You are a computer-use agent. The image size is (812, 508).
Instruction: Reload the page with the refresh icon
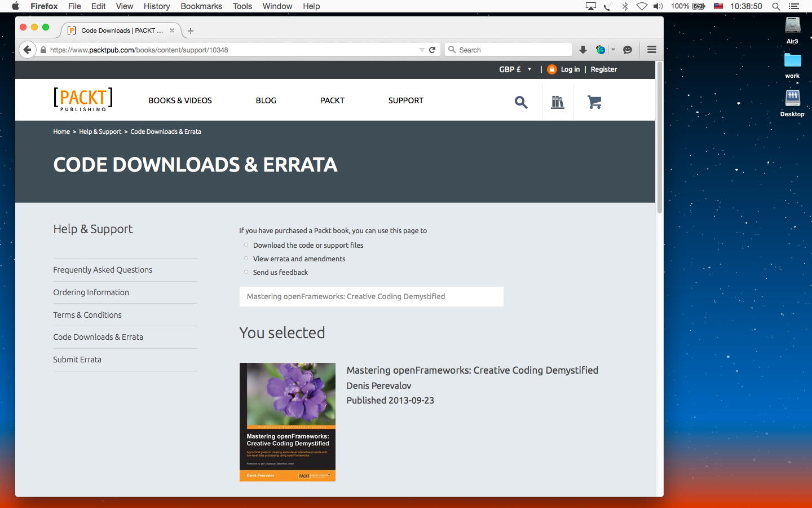(x=433, y=50)
